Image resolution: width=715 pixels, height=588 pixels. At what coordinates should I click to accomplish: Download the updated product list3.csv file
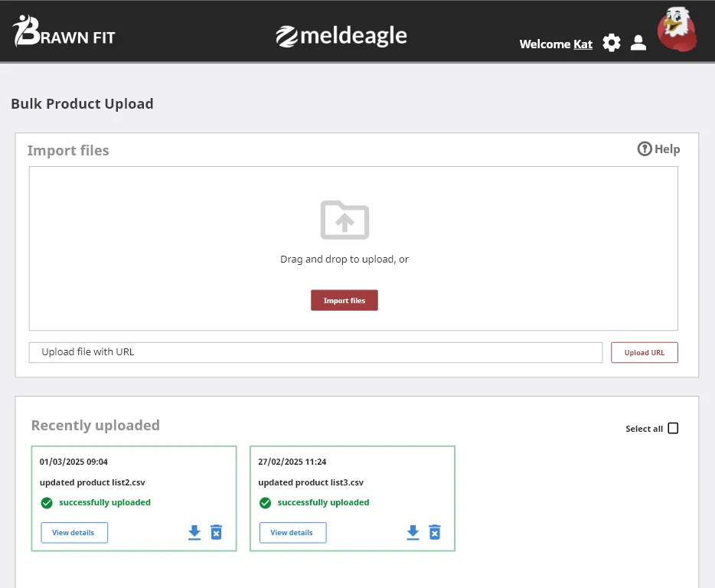point(413,532)
